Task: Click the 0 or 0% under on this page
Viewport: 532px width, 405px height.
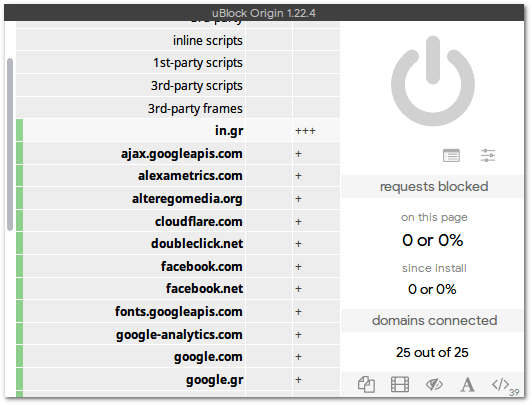Action: 433,240
